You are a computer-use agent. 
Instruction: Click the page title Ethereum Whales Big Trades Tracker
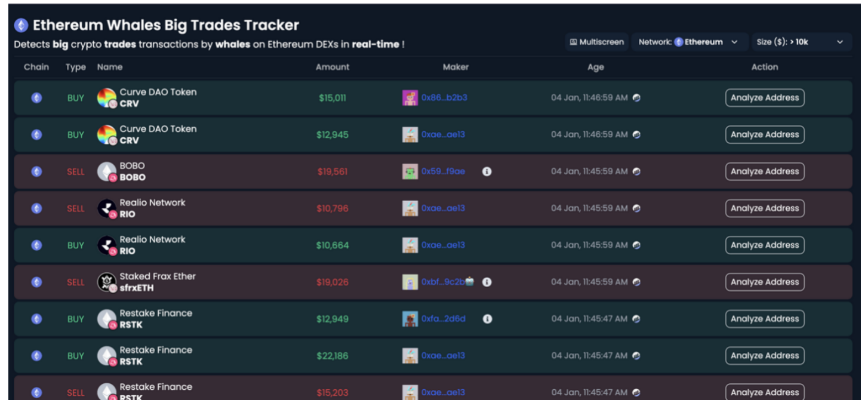(166, 25)
